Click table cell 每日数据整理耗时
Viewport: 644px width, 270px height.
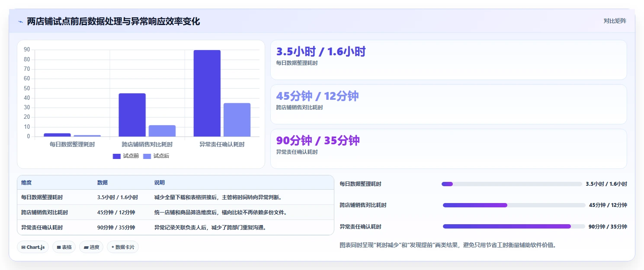pos(42,197)
